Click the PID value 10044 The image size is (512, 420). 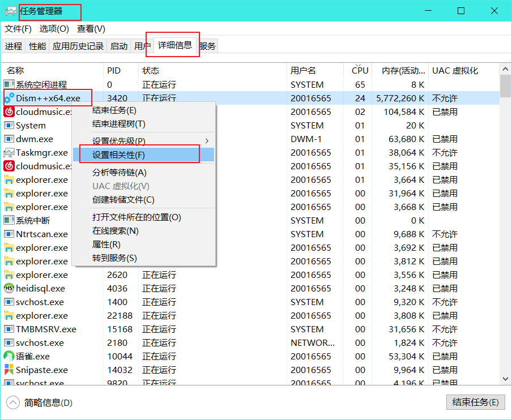tap(120, 357)
